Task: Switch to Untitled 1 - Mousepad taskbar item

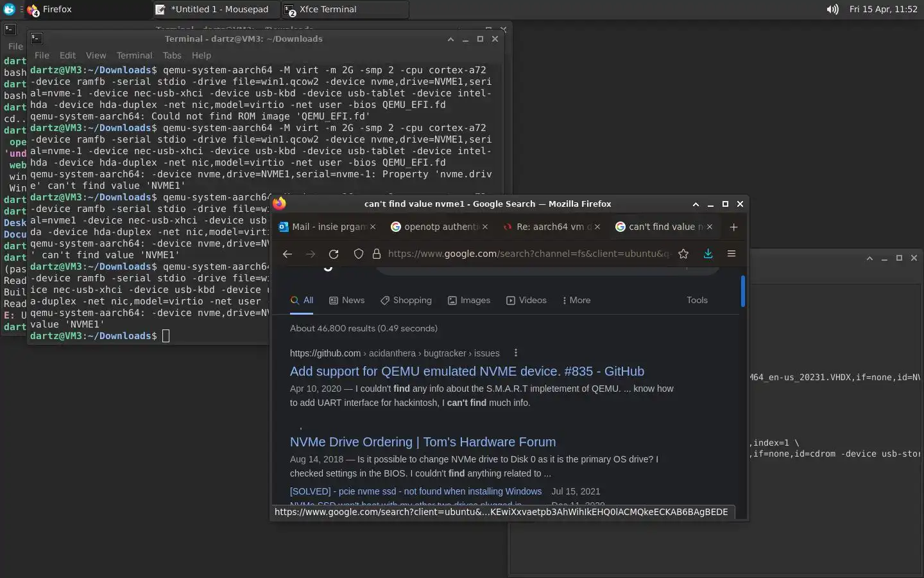Action: tap(217, 9)
